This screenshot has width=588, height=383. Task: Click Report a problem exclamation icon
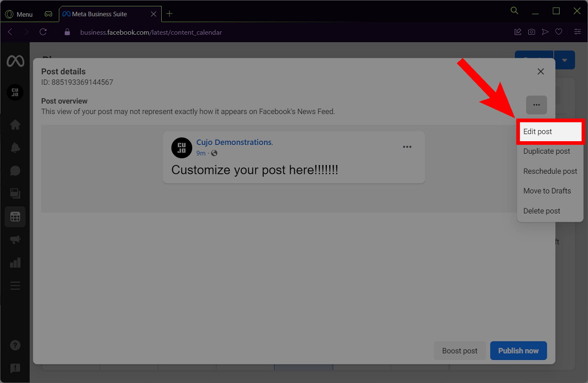[x=15, y=368]
